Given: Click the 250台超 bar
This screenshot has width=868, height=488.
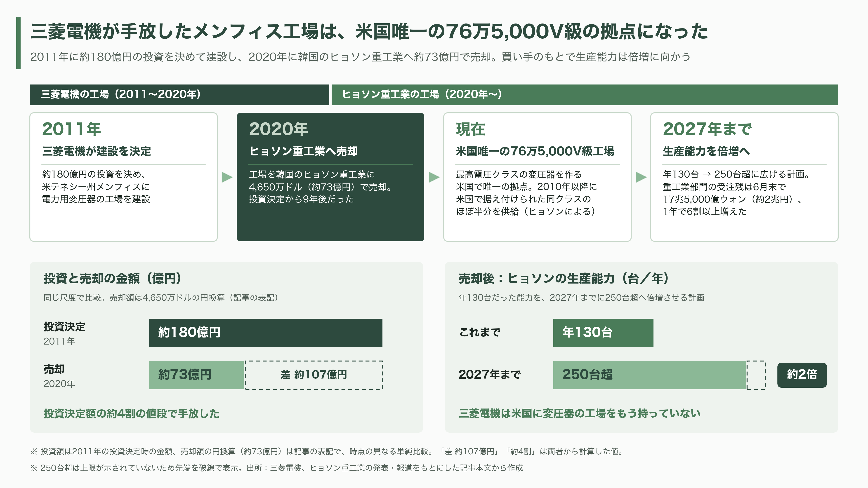Looking at the screenshot, I should tap(650, 375).
